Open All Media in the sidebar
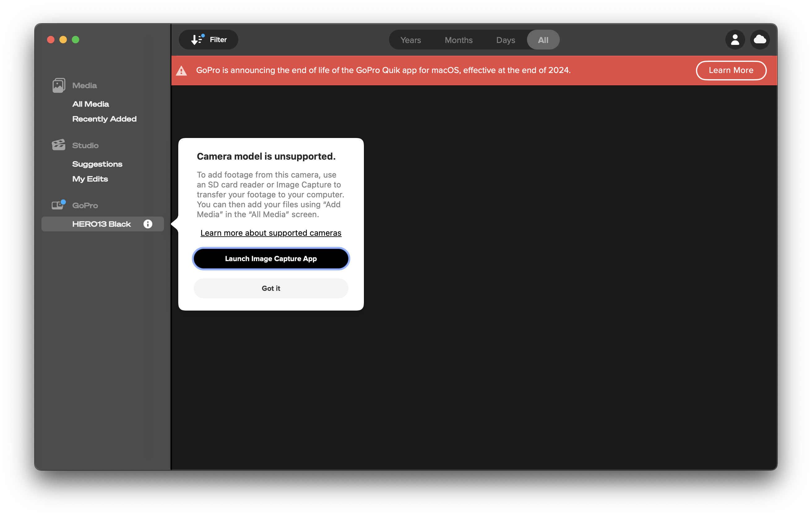812x516 pixels. click(90, 104)
